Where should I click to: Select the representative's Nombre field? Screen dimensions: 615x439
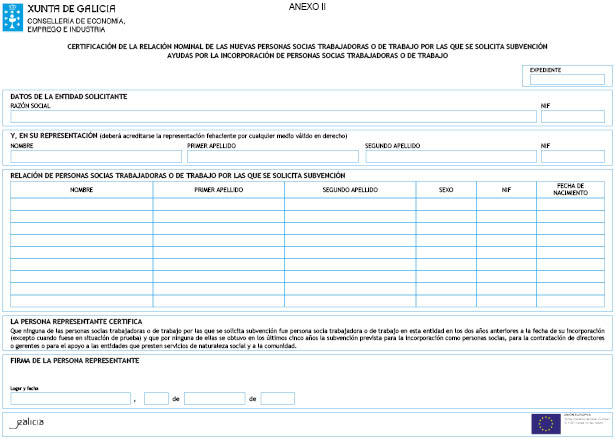click(95, 156)
